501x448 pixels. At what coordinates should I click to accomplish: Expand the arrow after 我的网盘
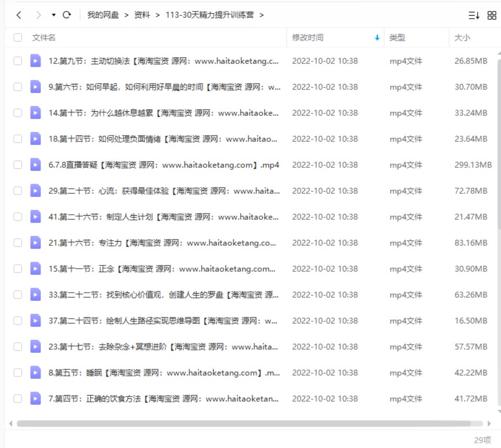[x=126, y=15]
